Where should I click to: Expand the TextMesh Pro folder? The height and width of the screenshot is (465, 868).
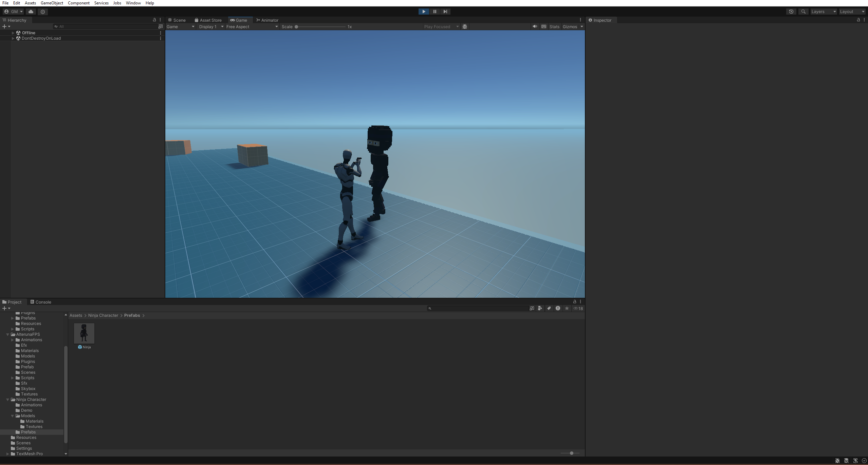[x=8, y=454]
